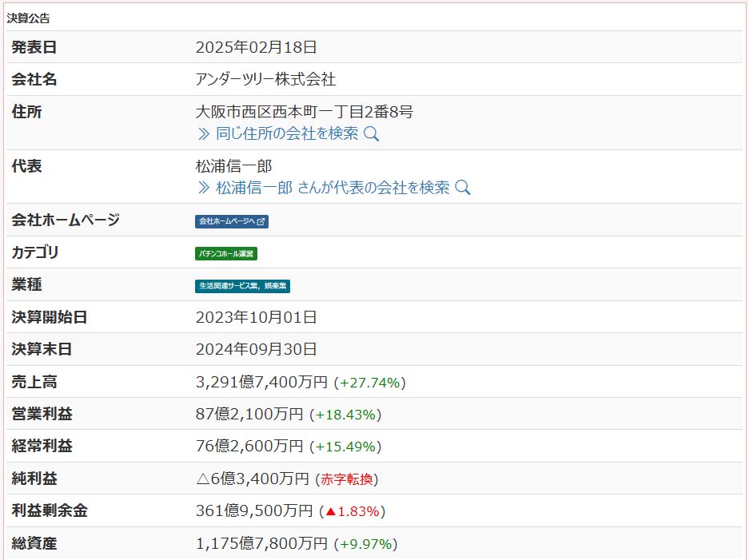Click the 決算公告 section heading

tap(28, 18)
